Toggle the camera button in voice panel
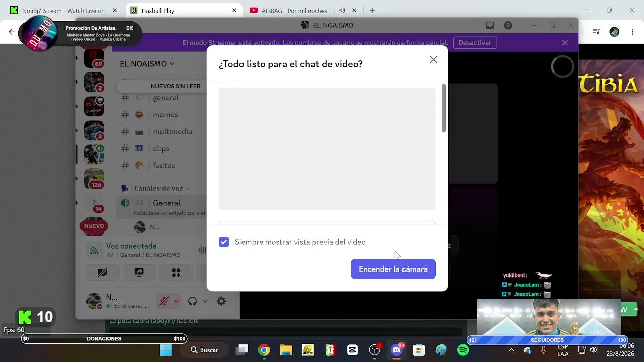 point(102,273)
